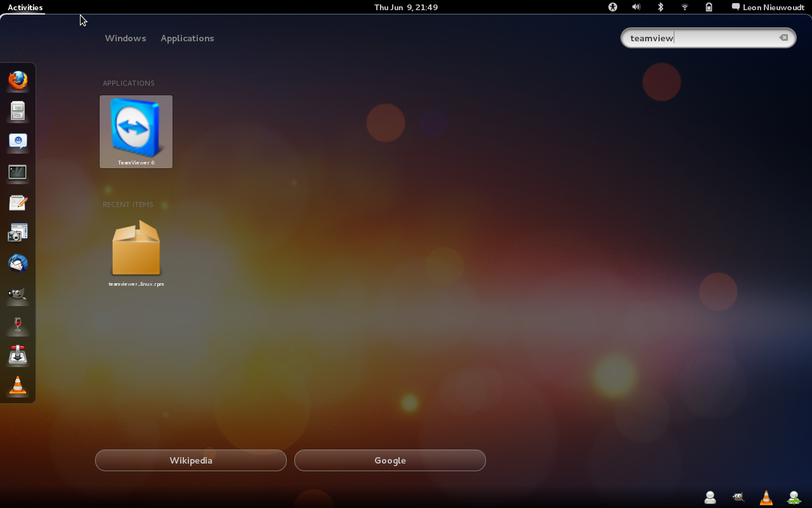Viewport: 812px width, 508px height.
Task: Click the VLC cone in message tray
Action: click(x=766, y=498)
